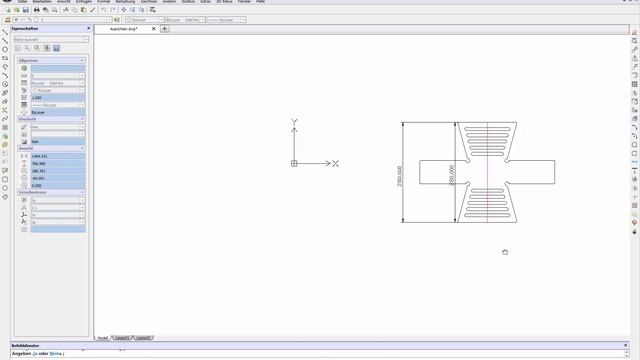Open the Einfügen menu
This screenshot has height=360, width=640.
[x=84, y=2]
